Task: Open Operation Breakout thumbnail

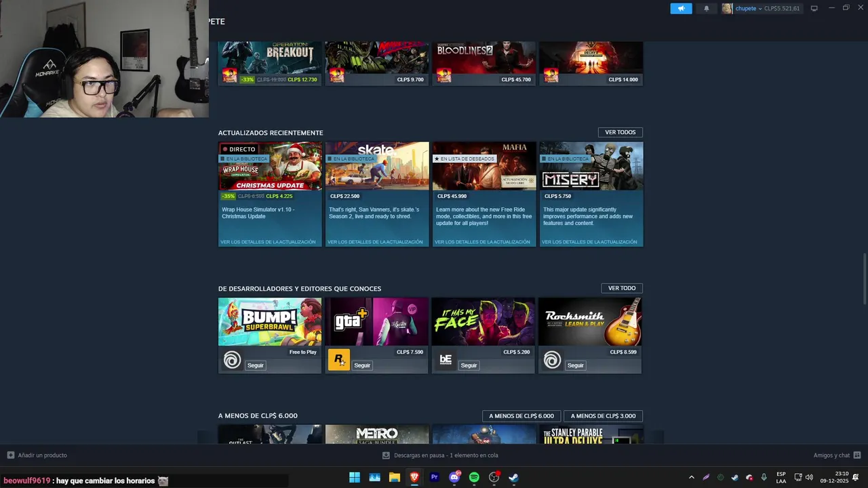Action: click(x=270, y=58)
